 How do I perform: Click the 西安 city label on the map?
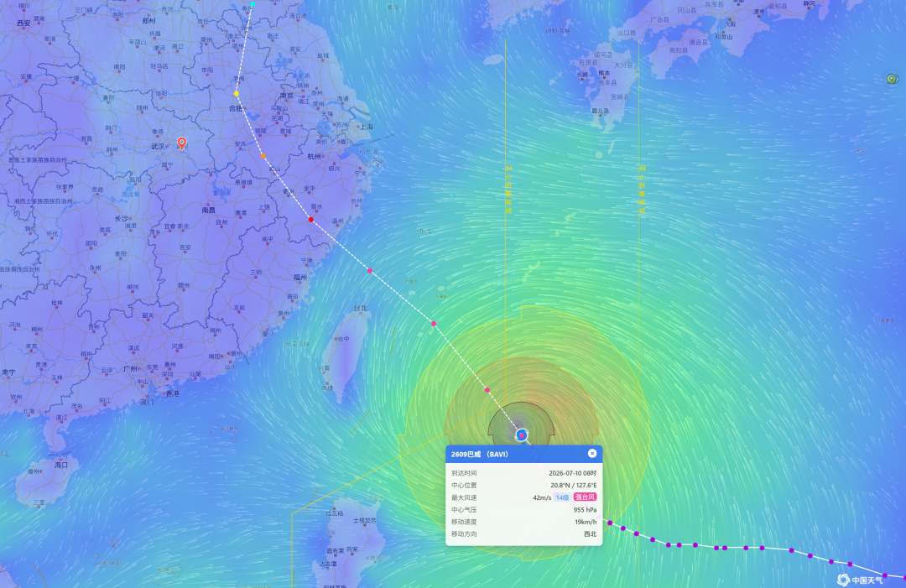(x=23, y=23)
